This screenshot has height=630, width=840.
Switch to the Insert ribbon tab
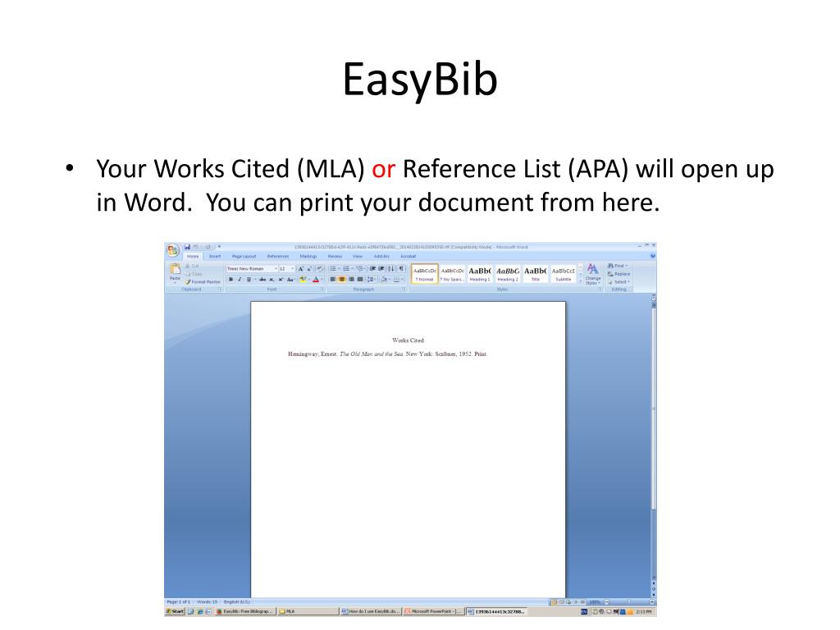pyautogui.click(x=215, y=257)
